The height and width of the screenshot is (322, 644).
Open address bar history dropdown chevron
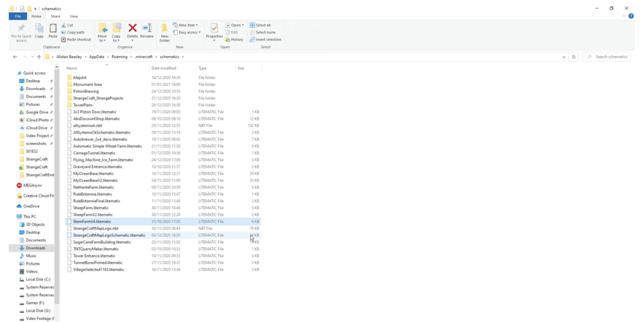click(x=564, y=57)
